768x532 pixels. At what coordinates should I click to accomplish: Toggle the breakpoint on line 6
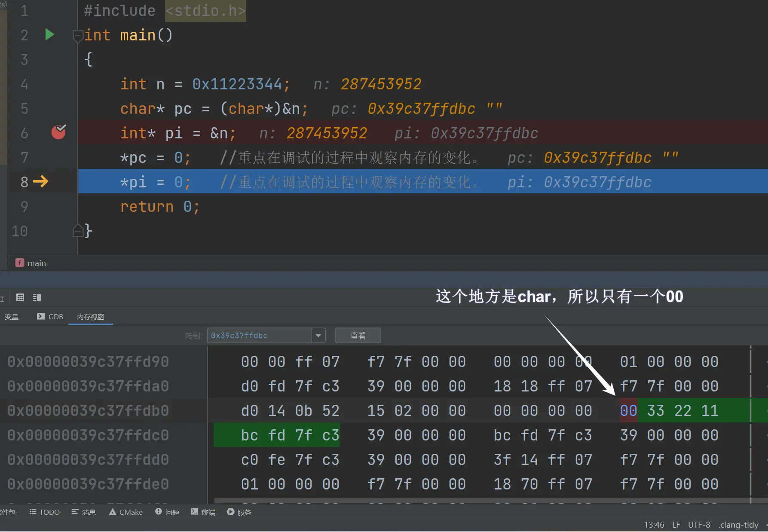point(58,132)
